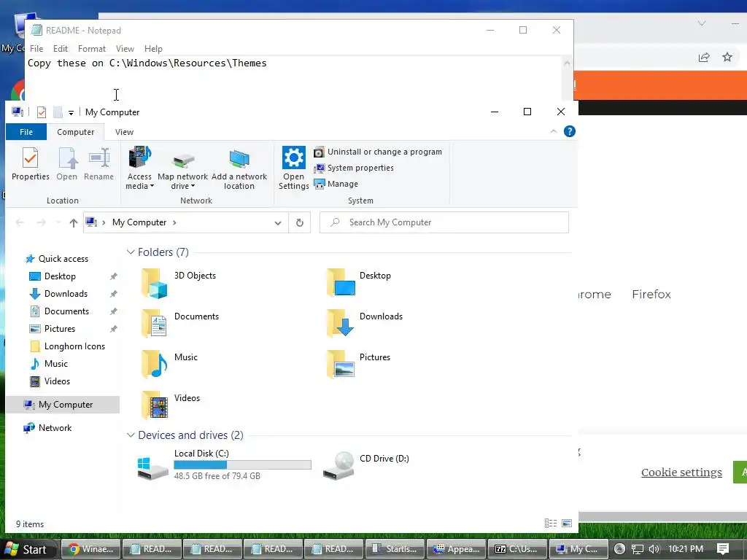This screenshot has height=560, width=747.
Task: Click the volume speaker tray icon
Action: [x=654, y=548]
